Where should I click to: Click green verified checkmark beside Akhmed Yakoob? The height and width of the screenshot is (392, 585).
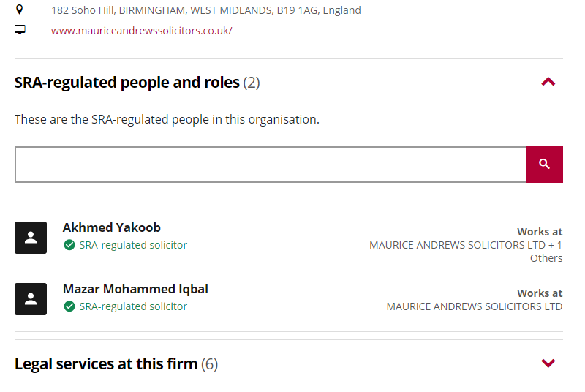[69, 245]
